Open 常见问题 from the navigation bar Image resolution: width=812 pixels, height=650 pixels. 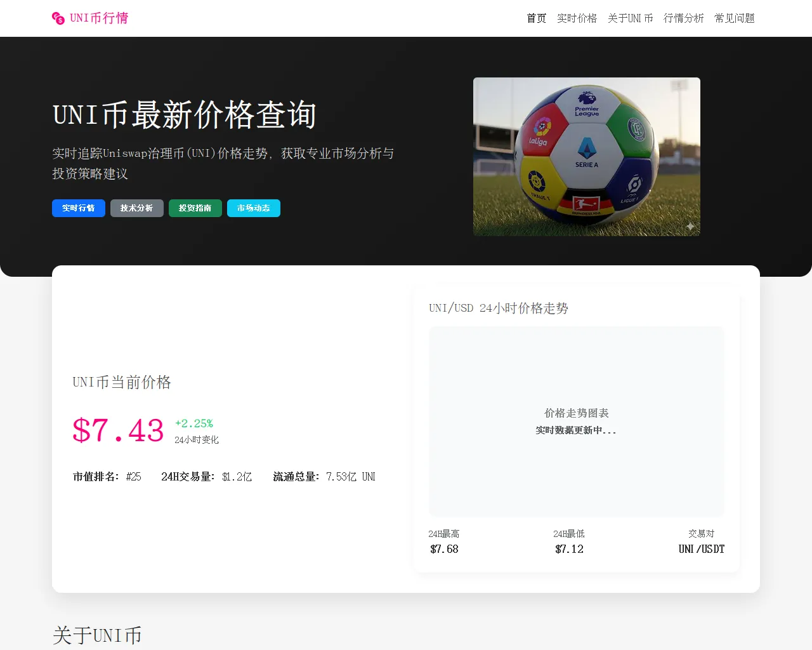734,18
